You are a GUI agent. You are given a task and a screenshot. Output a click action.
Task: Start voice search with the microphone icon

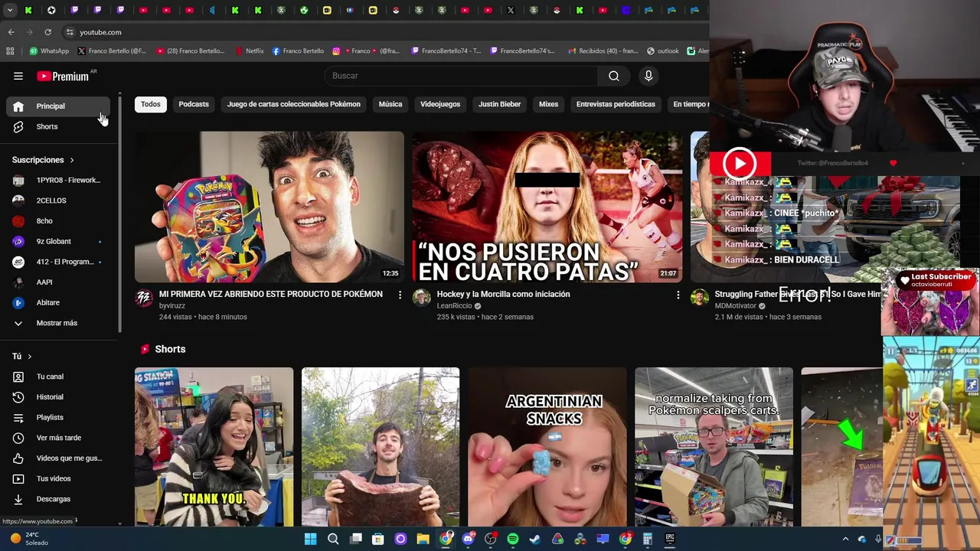click(x=648, y=76)
